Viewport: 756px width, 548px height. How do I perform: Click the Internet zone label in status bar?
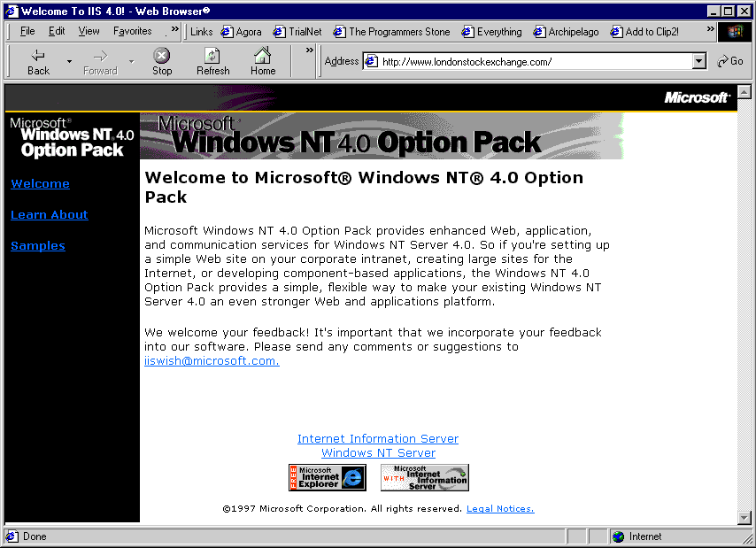coord(645,536)
